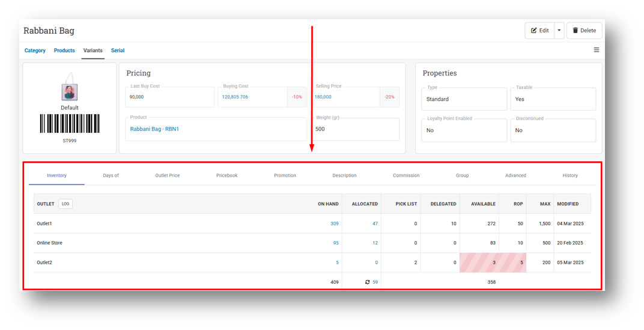Image resolution: width=644 pixels, height=330 pixels.
Task: Open Online Store allocated quantity 12
Action: pyautogui.click(x=375, y=243)
